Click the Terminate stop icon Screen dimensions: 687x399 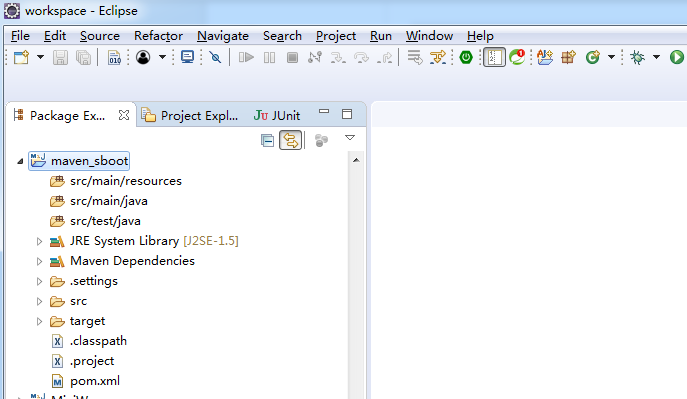(292, 57)
